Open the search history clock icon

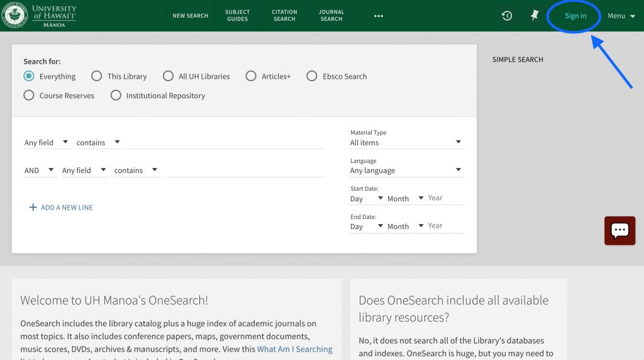tap(507, 16)
